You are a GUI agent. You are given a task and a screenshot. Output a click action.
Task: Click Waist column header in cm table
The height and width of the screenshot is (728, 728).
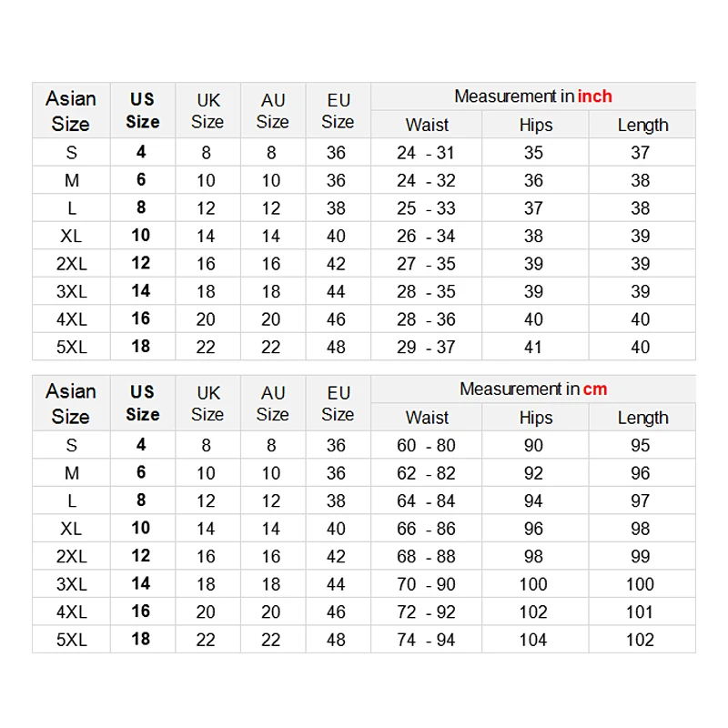[x=427, y=418]
